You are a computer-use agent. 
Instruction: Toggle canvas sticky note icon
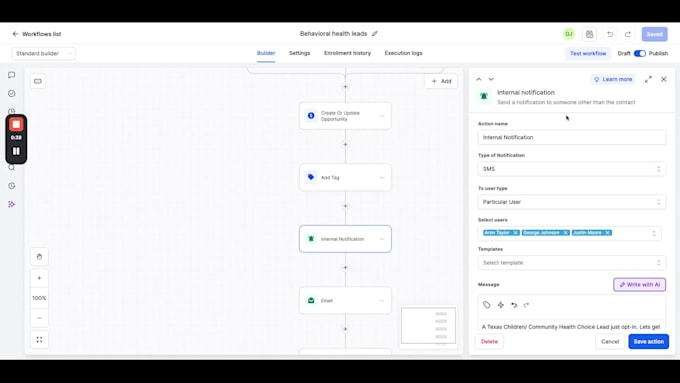[38, 81]
